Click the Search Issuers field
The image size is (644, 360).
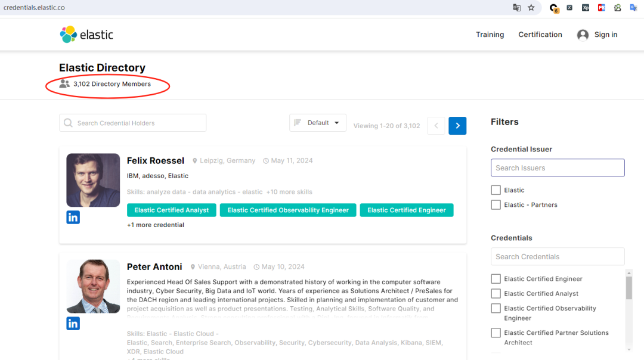click(x=558, y=168)
